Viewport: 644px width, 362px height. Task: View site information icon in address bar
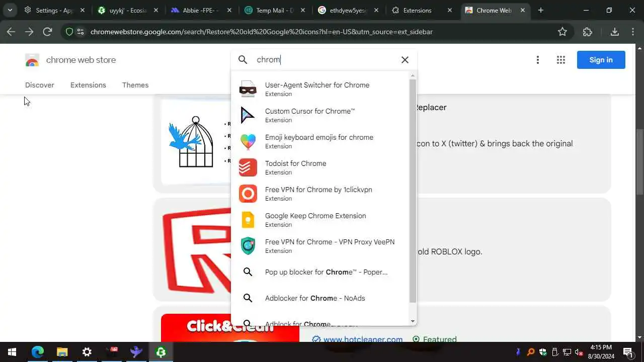click(80, 32)
